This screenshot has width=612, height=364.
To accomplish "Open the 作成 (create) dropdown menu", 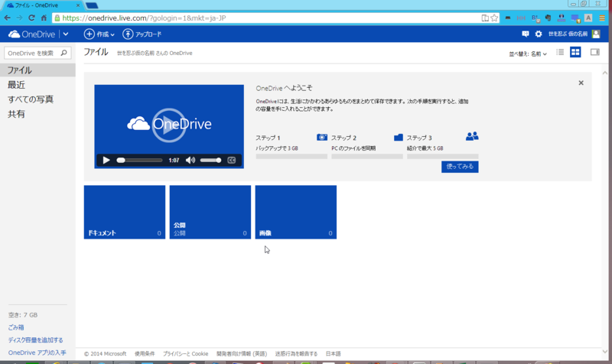I will (99, 34).
